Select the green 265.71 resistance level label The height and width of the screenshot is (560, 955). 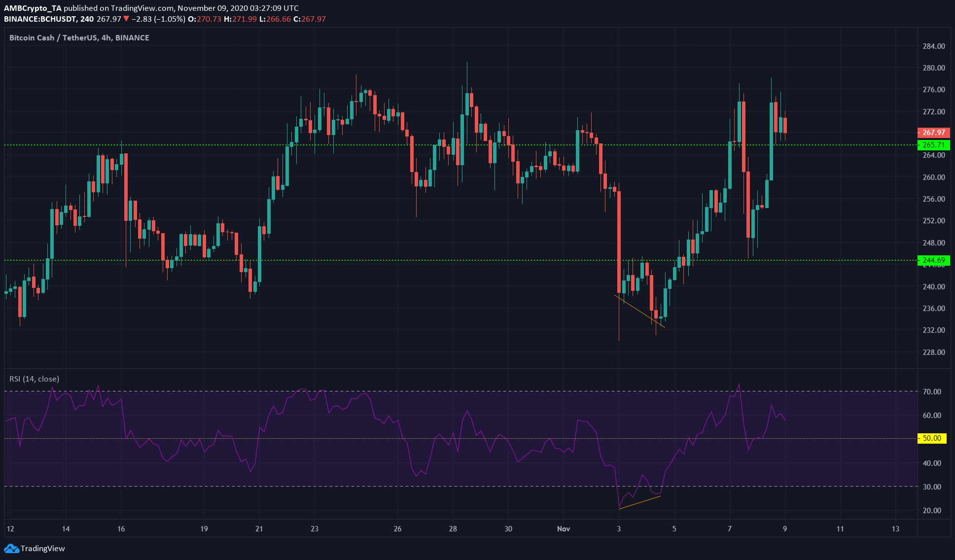pyautogui.click(x=933, y=145)
